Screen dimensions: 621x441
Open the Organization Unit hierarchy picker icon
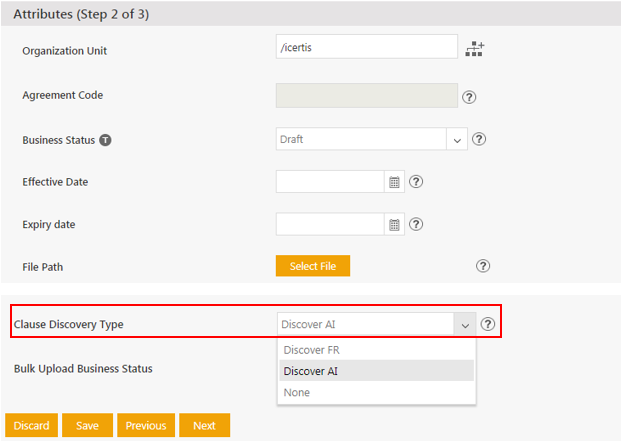click(x=475, y=48)
